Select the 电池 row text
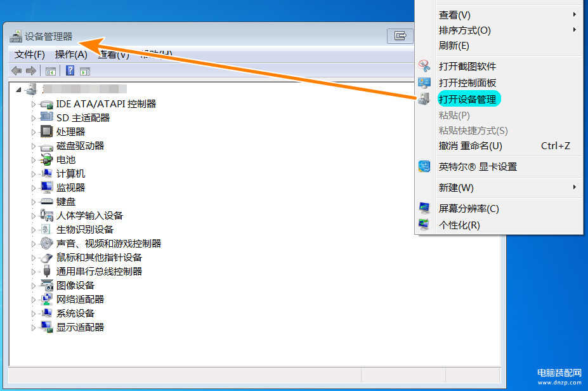The width and height of the screenshot is (588, 391). pyautogui.click(x=66, y=160)
